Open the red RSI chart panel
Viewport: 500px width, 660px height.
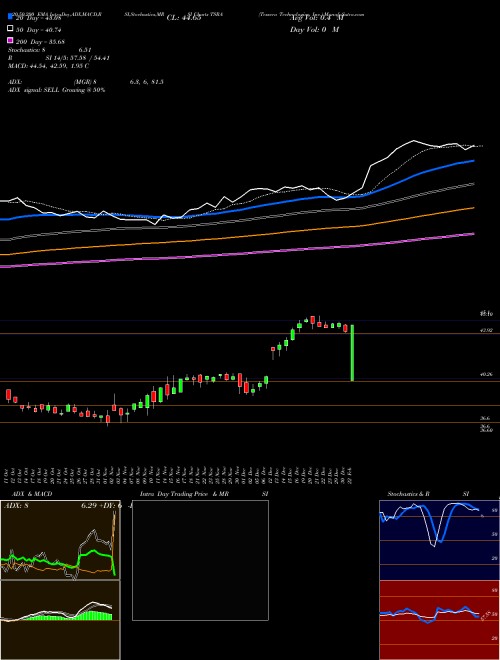439,620
